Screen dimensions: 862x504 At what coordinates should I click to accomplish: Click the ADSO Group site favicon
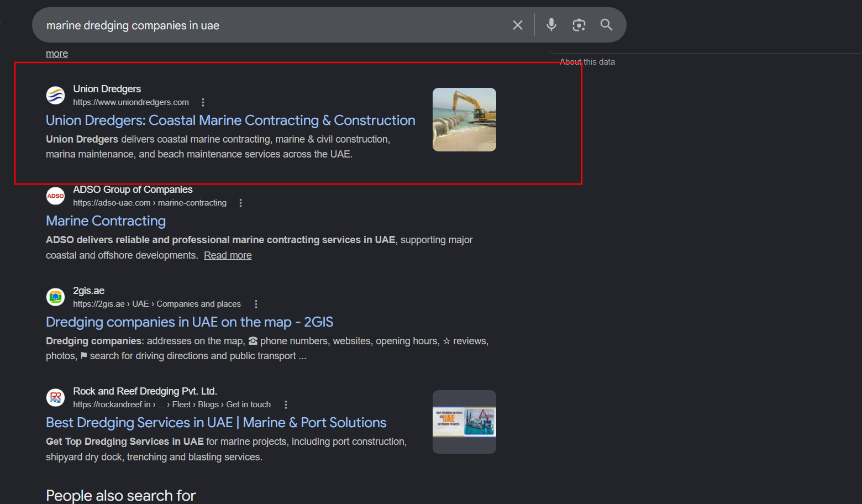[55, 196]
